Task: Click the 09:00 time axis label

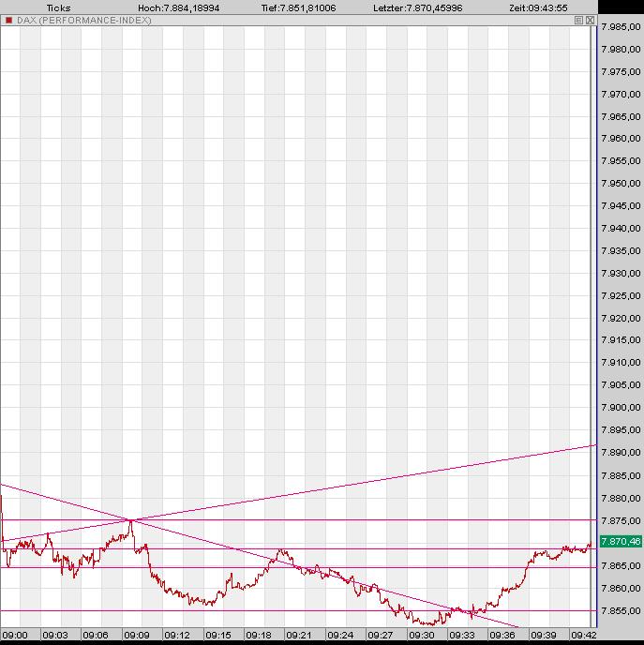Action: click(x=15, y=635)
